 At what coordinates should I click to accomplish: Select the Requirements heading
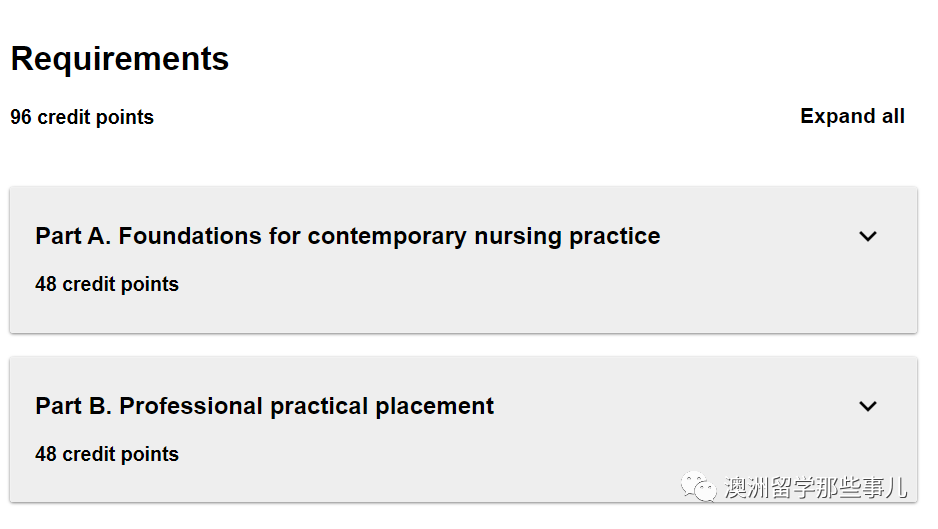pos(120,59)
